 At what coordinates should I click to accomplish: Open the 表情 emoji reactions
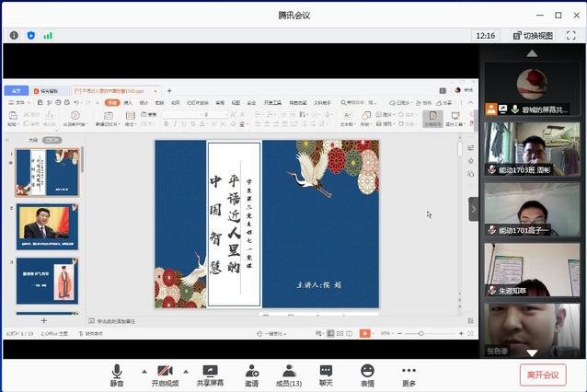[x=367, y=371]
